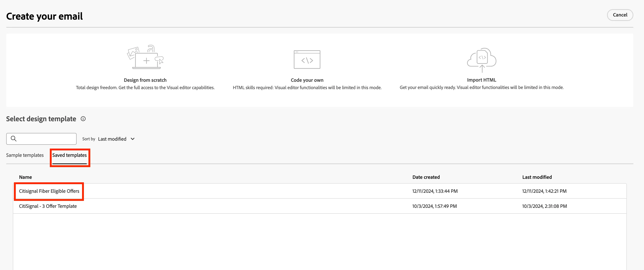Click the 12/11/2024, 1:33:44 PM created date
Screen dimensions: 644x270
[435, 191]
